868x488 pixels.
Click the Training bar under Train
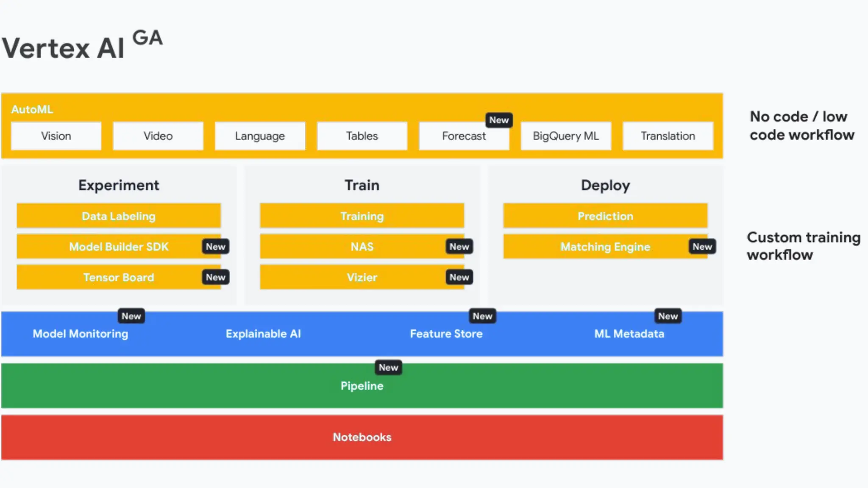tap(362, 216)
